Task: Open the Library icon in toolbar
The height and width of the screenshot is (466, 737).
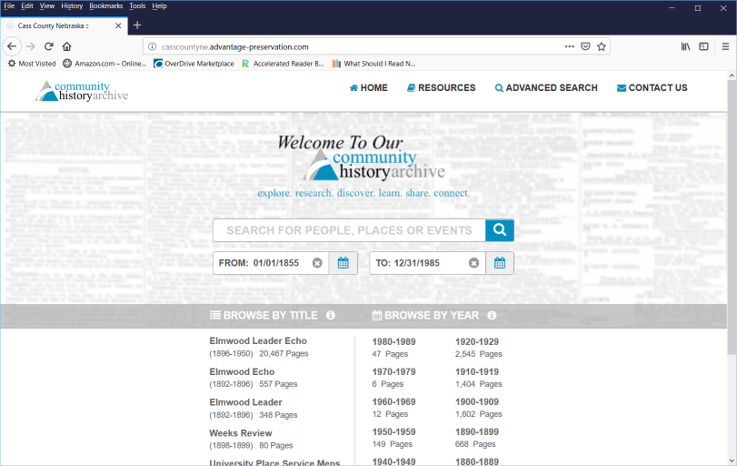Action: pyautogui.click(x=686, y=47)
